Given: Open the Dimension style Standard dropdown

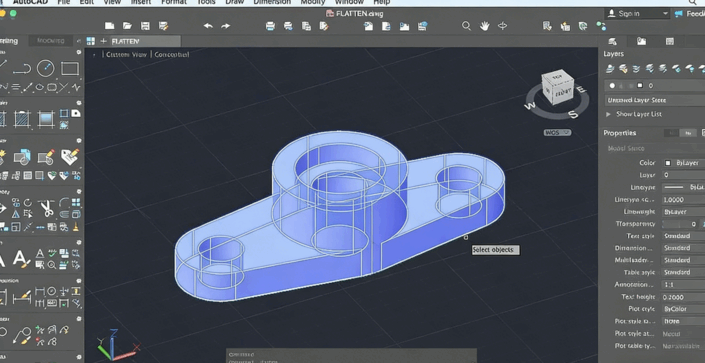Looking at the screenshot, I should (683, 248).
